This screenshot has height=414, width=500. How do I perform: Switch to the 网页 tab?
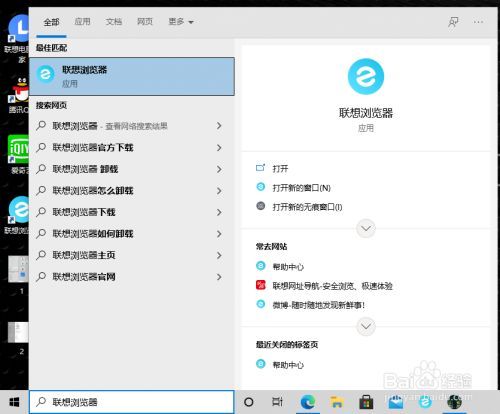[145, 22]
